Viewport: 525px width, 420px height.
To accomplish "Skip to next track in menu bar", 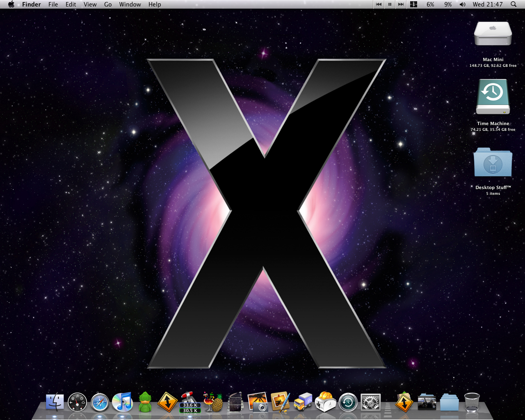I will coord(401,5).
